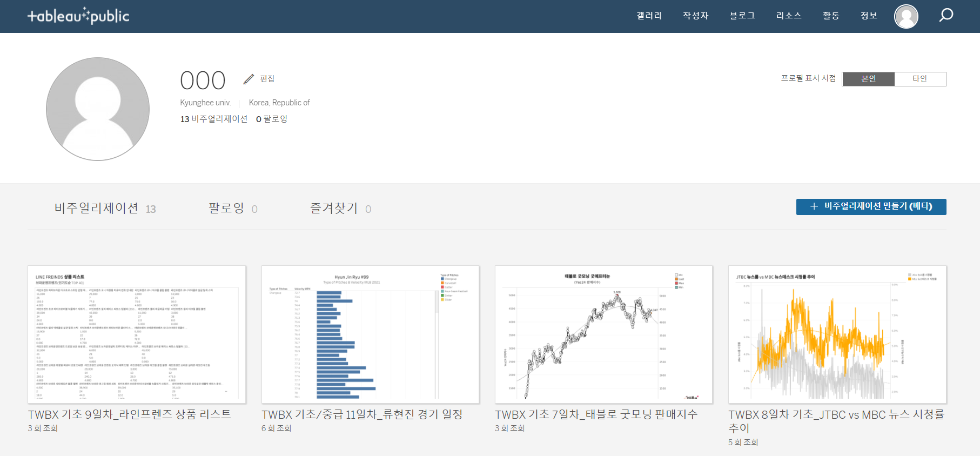This screenshot has height=456, width=980.
Task: Switch profile view to 본인
Action: 868,79
